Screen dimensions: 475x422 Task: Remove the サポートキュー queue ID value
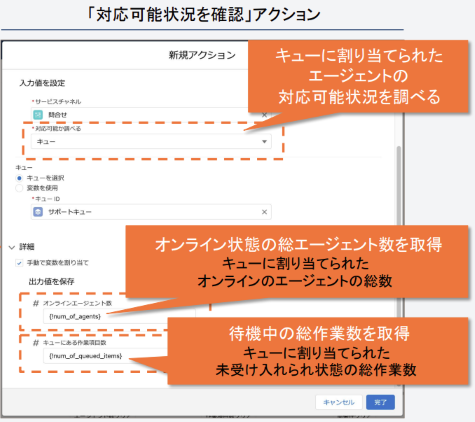264,212
